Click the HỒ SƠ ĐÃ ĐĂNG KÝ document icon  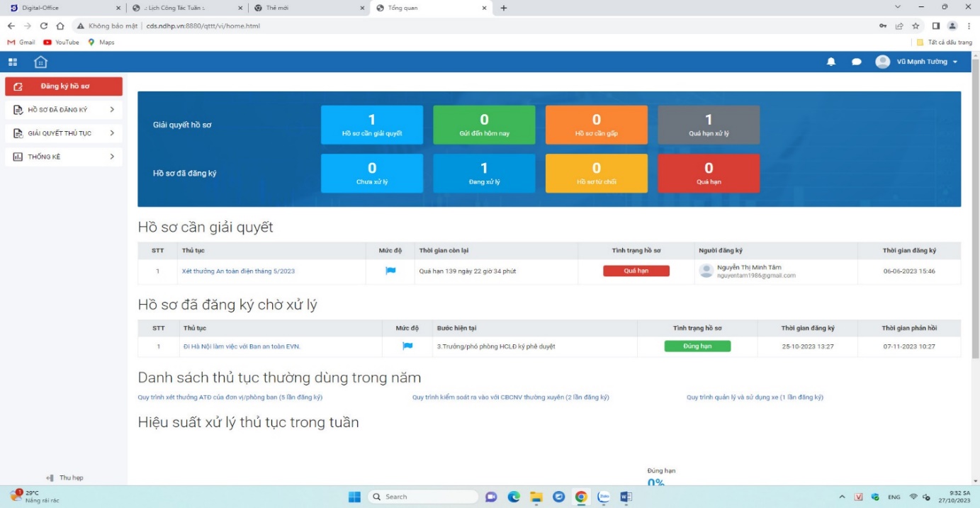point(18,110)
